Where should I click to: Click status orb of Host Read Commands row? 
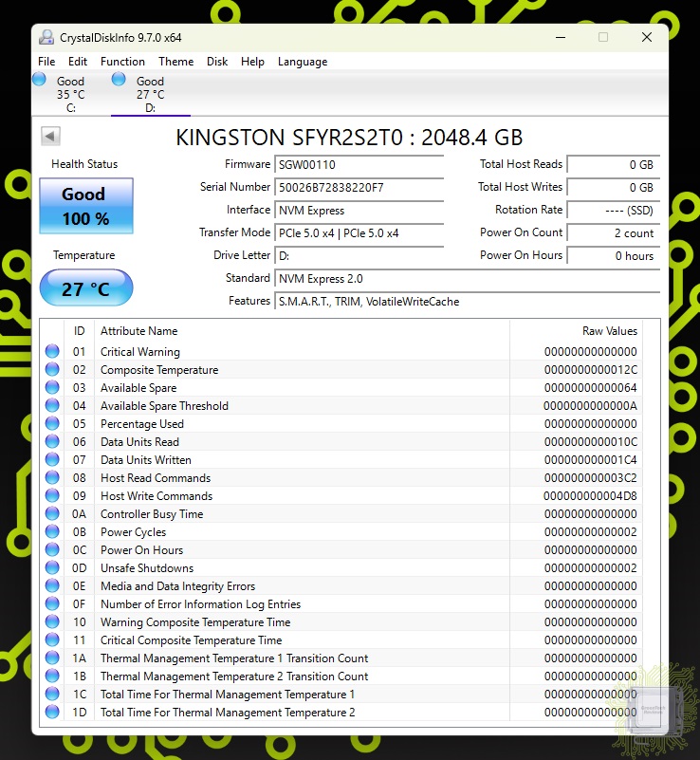[52, 477]
